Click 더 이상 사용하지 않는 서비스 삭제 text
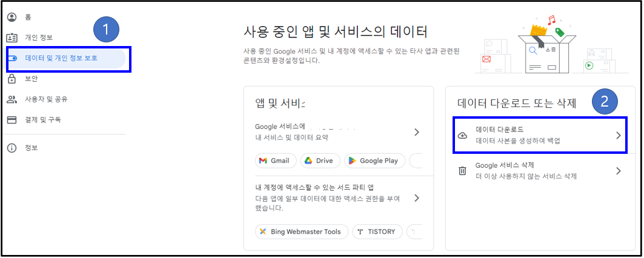Image resolution: width=644 pixels, height=258 pixels. coord(526,177)
